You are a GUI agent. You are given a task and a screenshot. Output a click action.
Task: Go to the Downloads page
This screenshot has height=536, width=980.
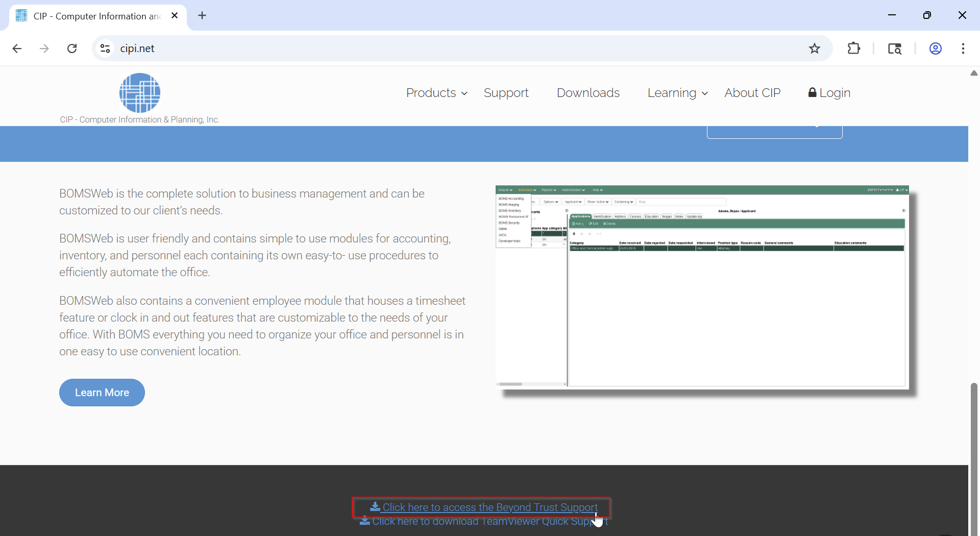588,93
